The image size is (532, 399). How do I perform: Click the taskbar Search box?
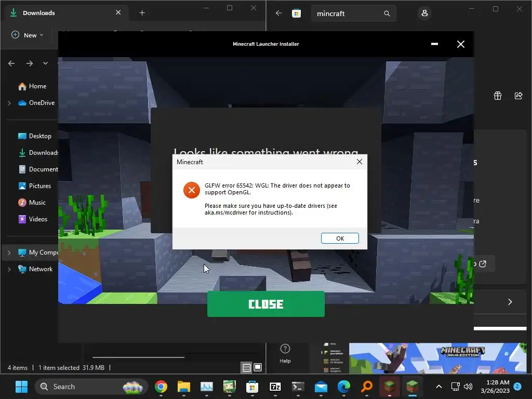[91, 387]
